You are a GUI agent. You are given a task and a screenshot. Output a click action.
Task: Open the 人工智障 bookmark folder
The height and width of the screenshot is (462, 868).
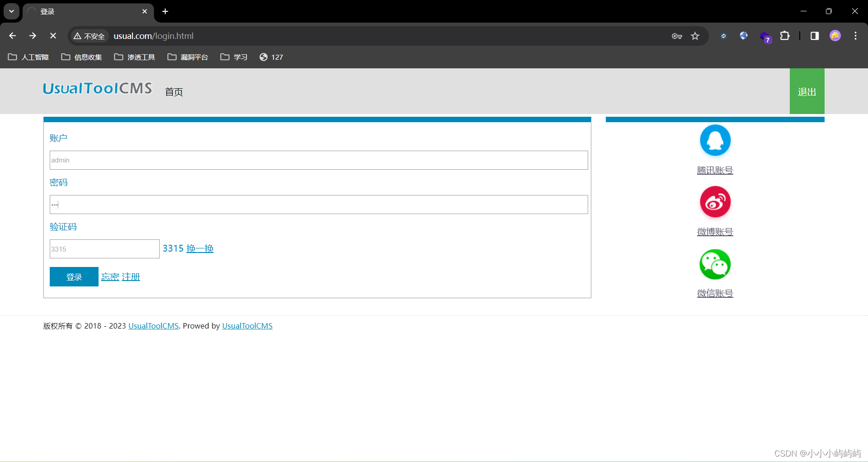click(28, 57)
